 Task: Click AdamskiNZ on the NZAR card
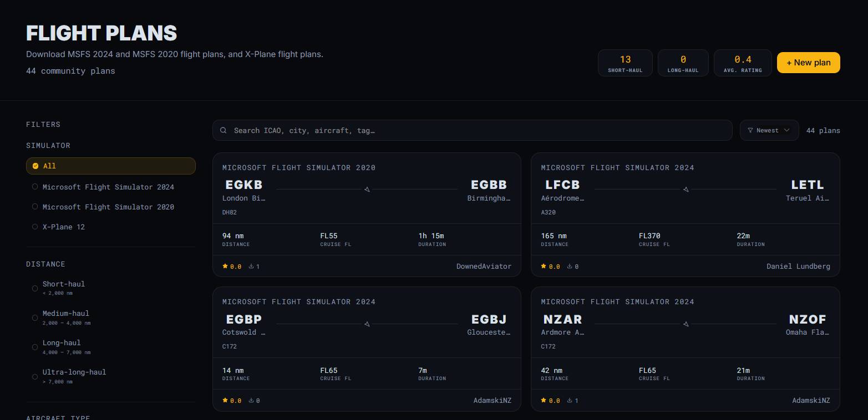(811, 400)
